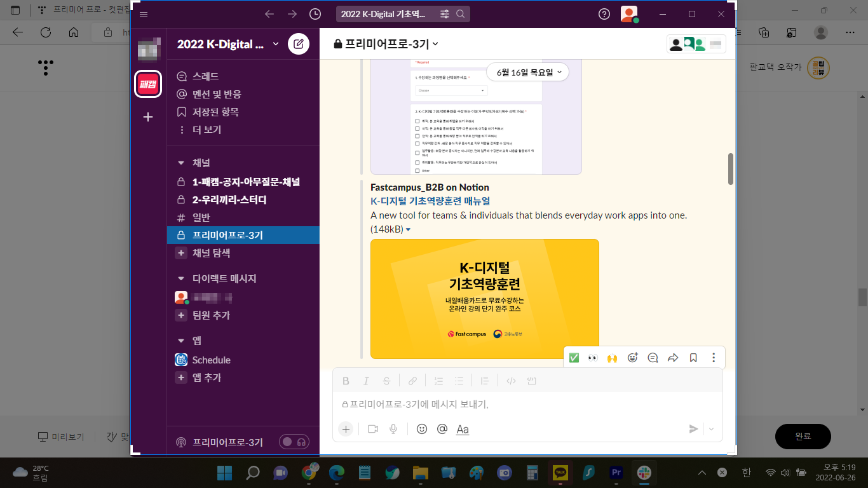
Task: Insert a code block in composer
Action: (x=532, y=381)
